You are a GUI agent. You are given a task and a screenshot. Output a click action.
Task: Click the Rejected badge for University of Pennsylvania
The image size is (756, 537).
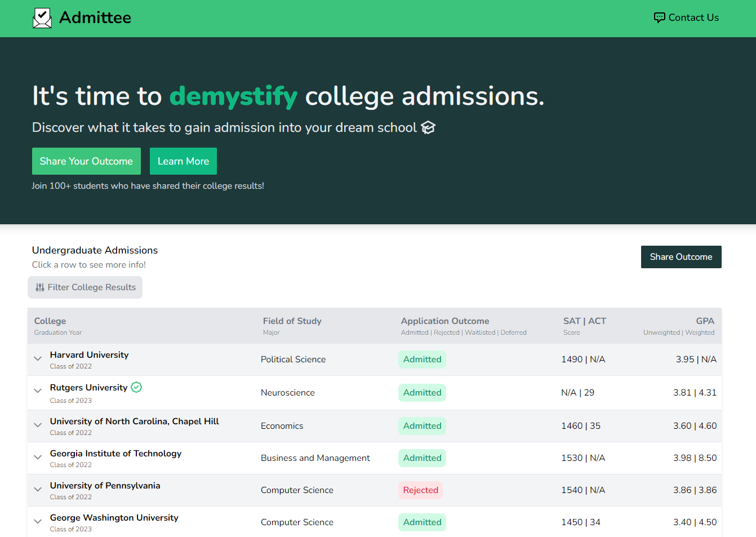(x=420, y=490)
